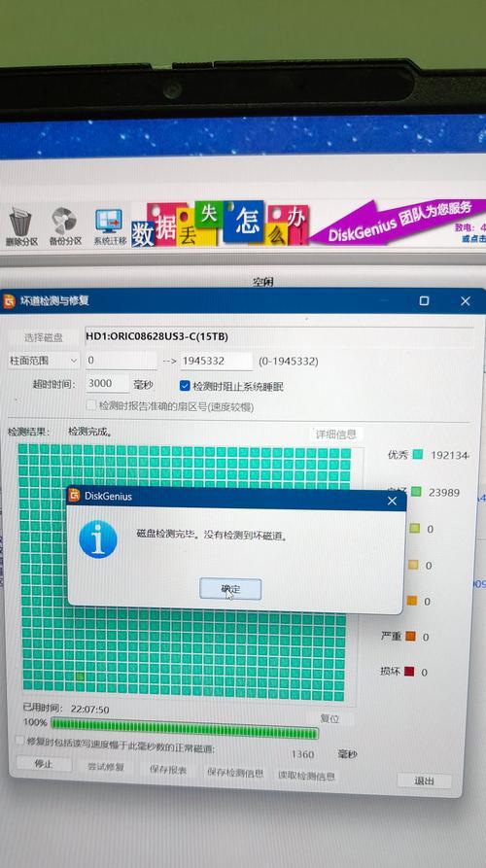This screenshot has width=486, height=868.
Task: Click the blue information icon in dialog
Action: click(98, 538)
